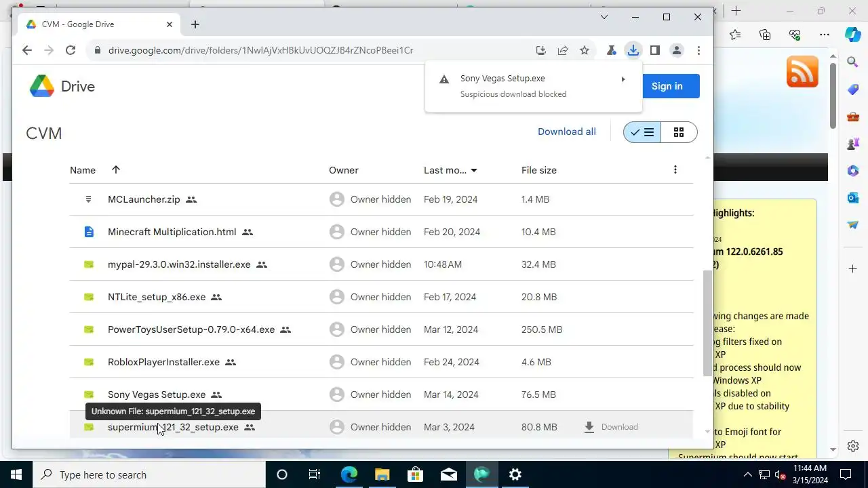Click the warning icon beside Sony Vegas Setup.exe
Image resolution: width=868 pixels, height=488 pixels.
pos(444,79)
